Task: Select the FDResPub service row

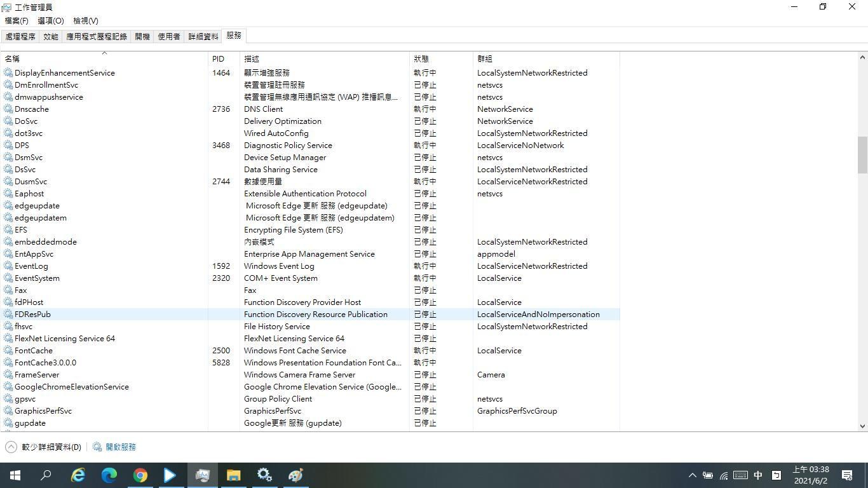Action: (127, 314)
